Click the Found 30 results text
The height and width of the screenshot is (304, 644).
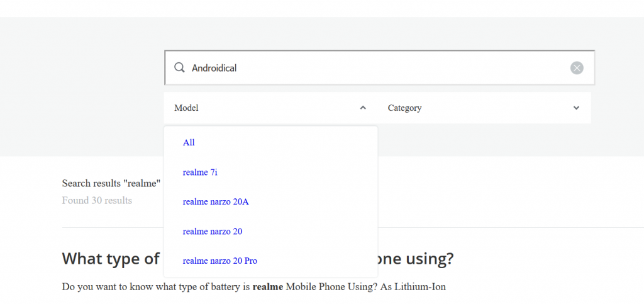tap(97, 201)
